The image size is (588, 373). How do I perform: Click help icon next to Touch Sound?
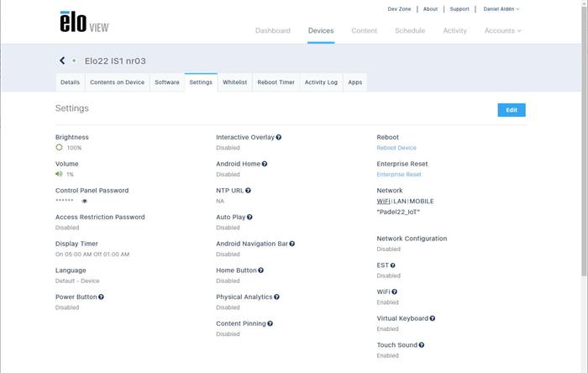pos(422,345)
